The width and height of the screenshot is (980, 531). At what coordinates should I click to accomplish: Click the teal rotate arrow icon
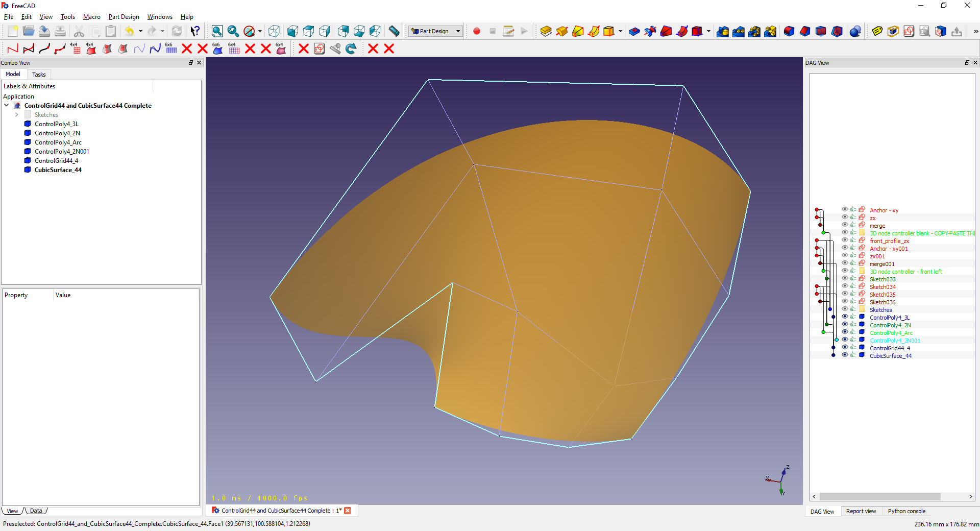pos(351,49)
